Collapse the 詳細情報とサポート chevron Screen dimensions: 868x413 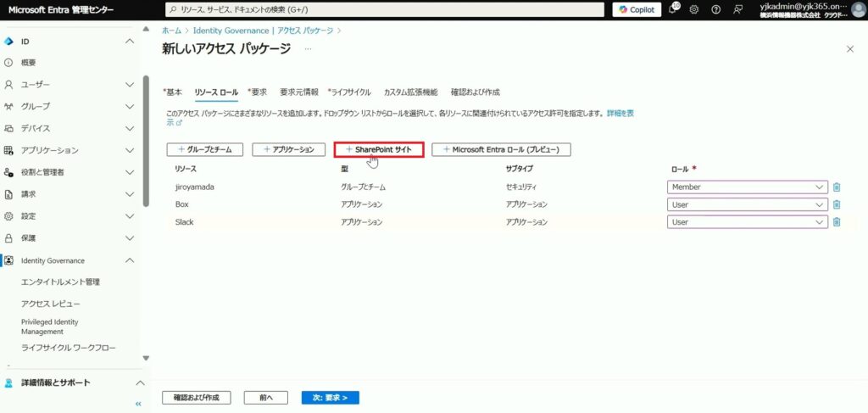(141, 383)
